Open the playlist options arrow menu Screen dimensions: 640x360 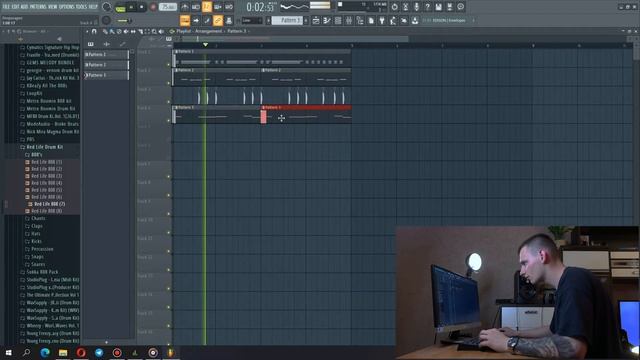coord(87,31)
